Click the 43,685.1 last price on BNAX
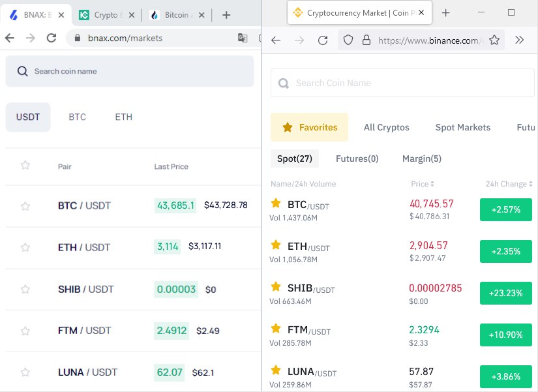 [x=175, y=205]
